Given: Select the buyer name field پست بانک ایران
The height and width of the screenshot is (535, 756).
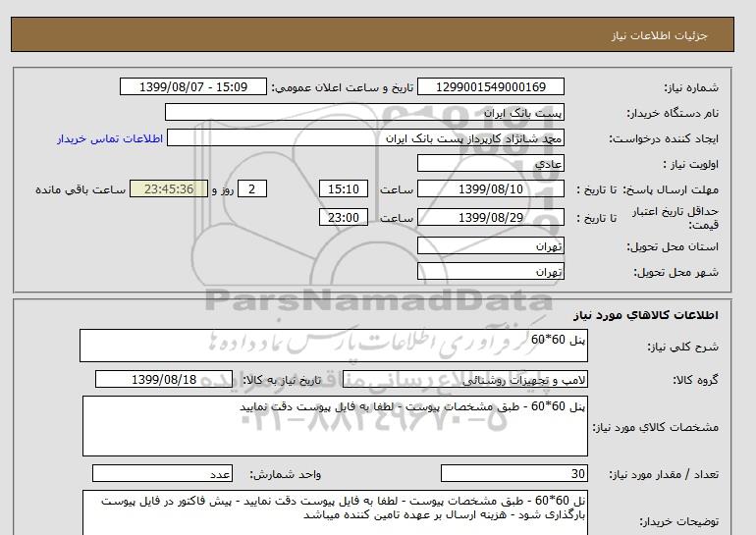Looking at the screenshot, I should 364,112.
